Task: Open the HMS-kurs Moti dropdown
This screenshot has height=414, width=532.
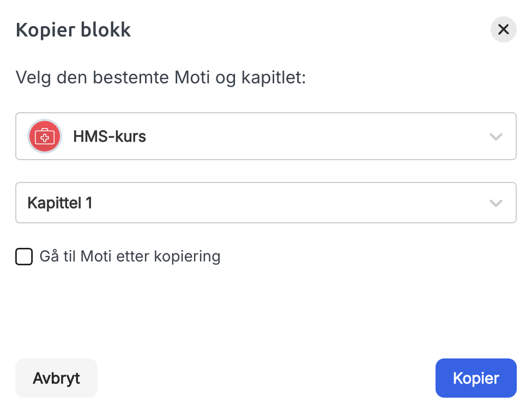Action: coord(266,136)
